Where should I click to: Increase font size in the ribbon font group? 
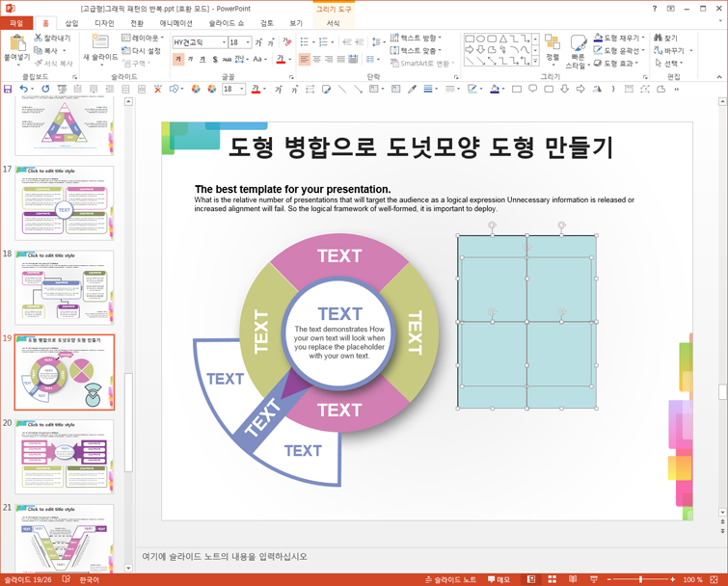point(259,42)
